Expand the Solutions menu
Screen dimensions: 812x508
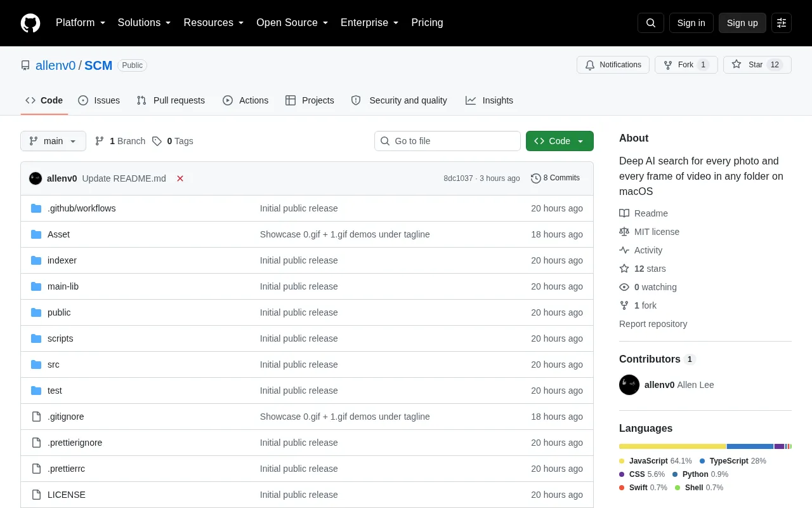(145, 23)
